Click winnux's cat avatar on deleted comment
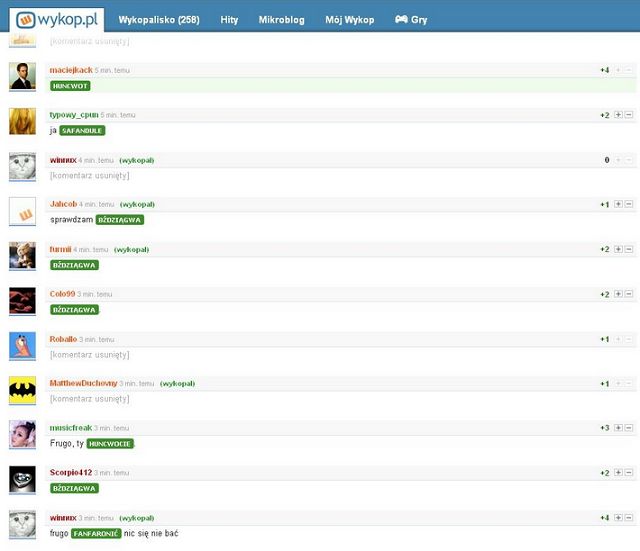The height and width of the screenshot is (551, 640). tap(22, 166)
